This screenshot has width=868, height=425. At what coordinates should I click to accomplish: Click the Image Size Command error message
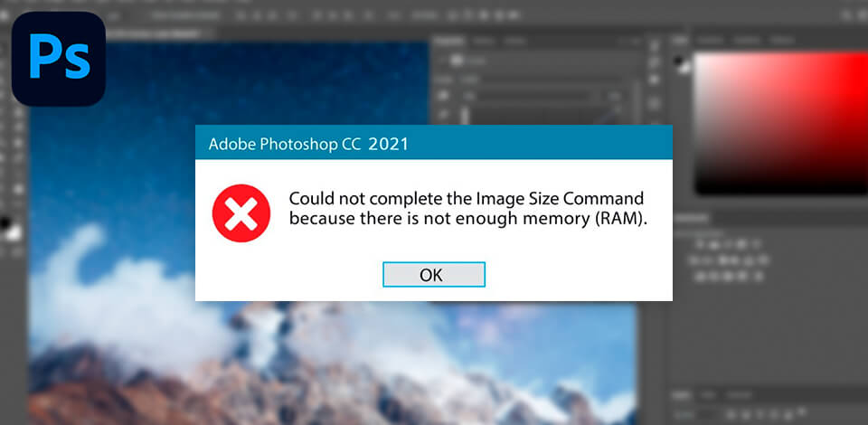(x=467, y=209)
